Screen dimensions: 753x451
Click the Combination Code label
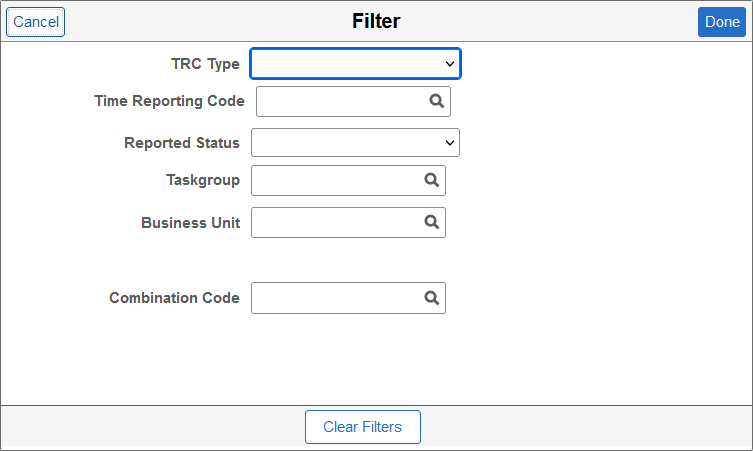pos(174,298)
